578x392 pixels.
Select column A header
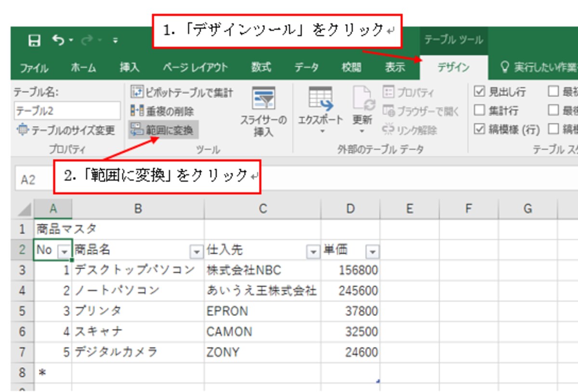point(53,209)
